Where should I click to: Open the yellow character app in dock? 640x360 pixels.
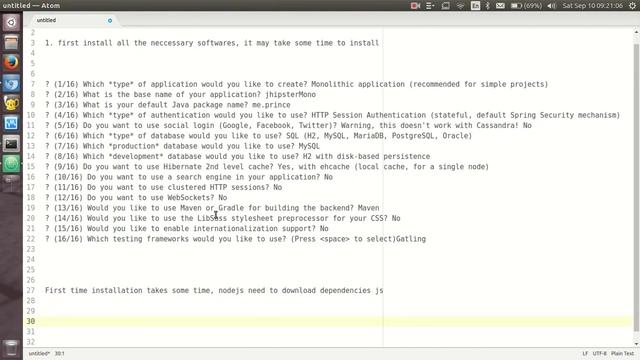point(11,103)
